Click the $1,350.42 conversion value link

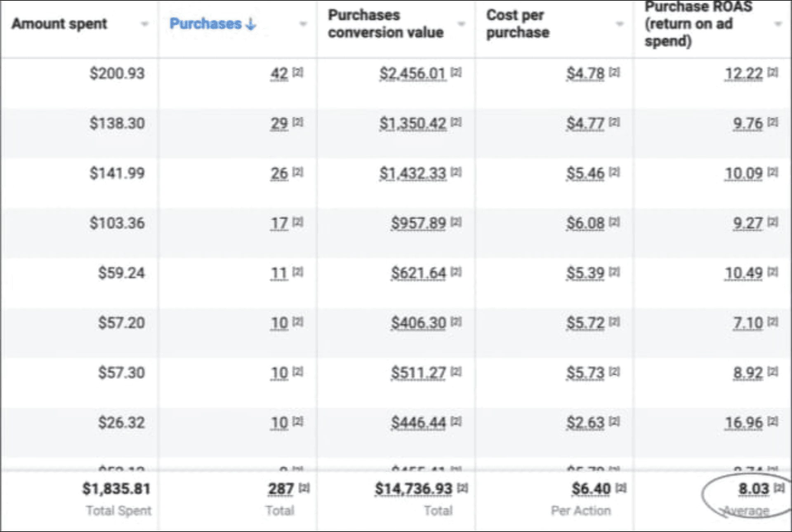click(x=412, y=123)
